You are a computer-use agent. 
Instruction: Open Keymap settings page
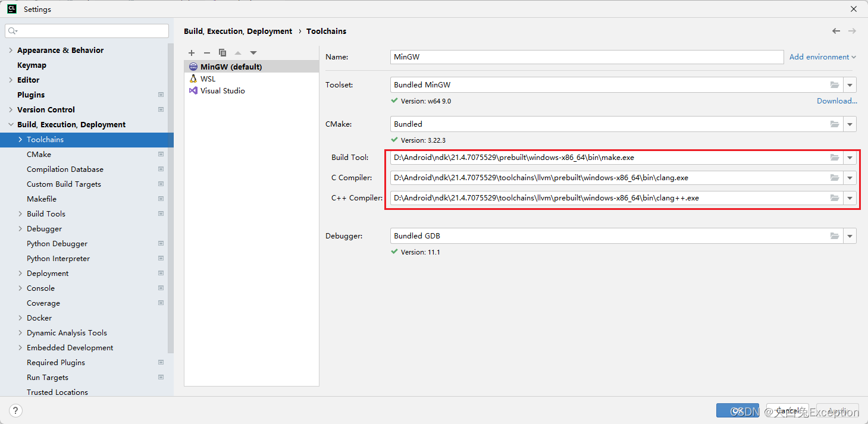point(32,65)
